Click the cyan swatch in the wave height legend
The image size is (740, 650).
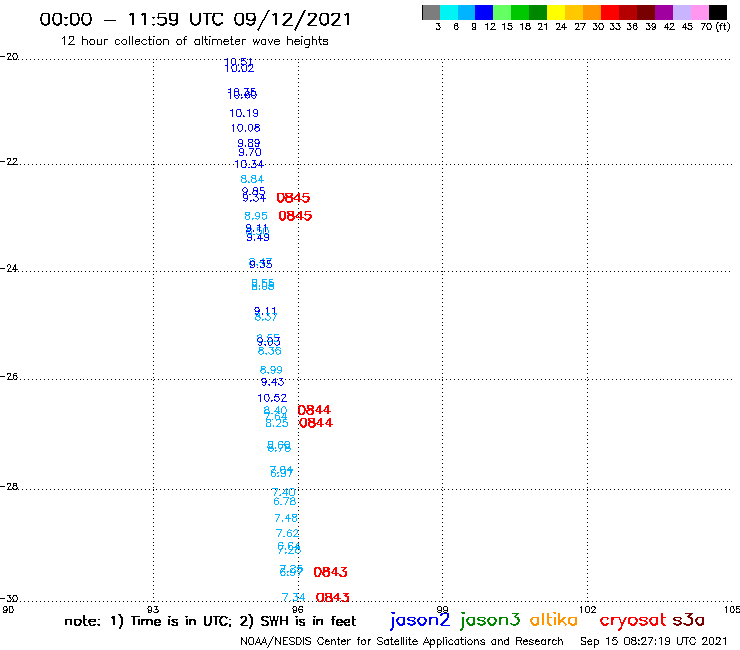click(x=449, y=12)
